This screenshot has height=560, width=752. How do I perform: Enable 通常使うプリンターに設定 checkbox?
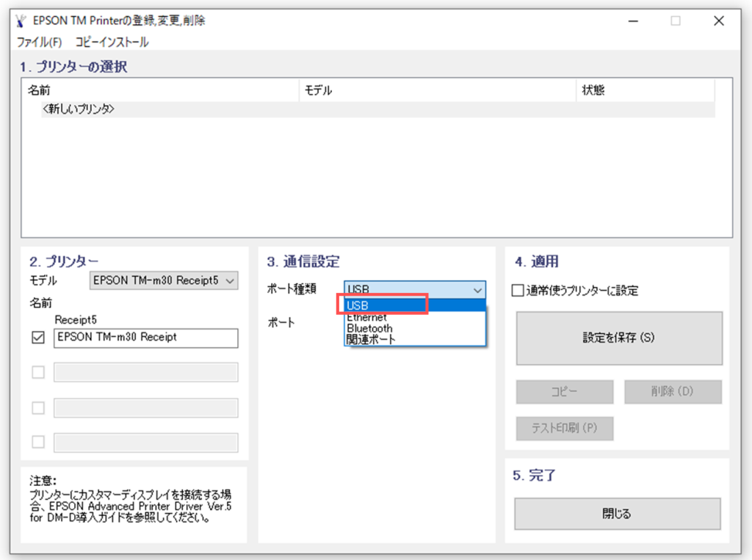pos(518,291)
